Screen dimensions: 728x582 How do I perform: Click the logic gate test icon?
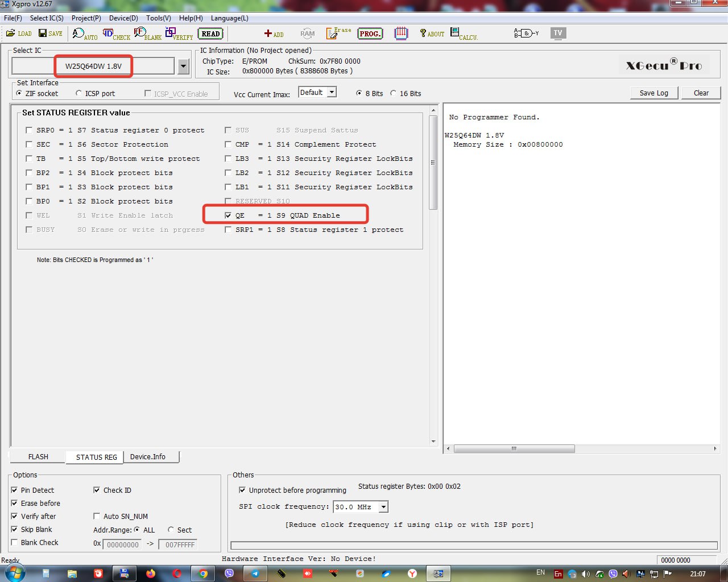click(526, 33)
